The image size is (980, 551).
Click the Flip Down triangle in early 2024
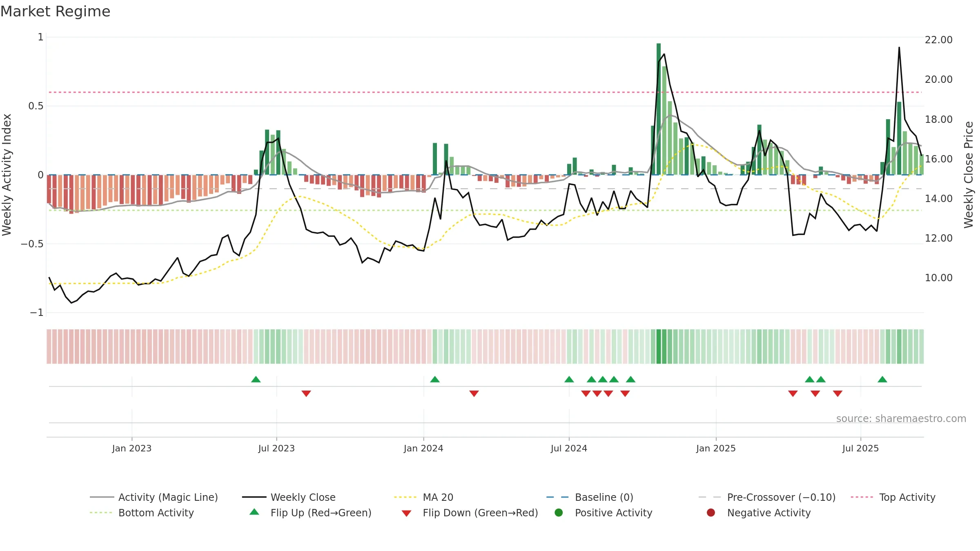coord(474,393)
